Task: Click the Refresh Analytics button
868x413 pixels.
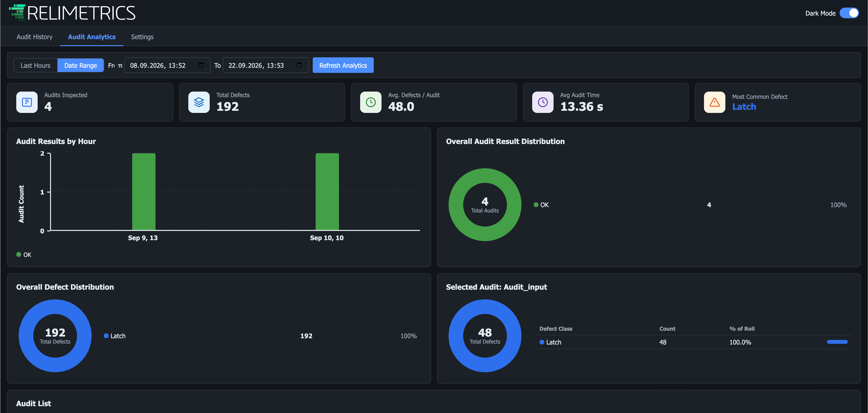Action: 343,65
